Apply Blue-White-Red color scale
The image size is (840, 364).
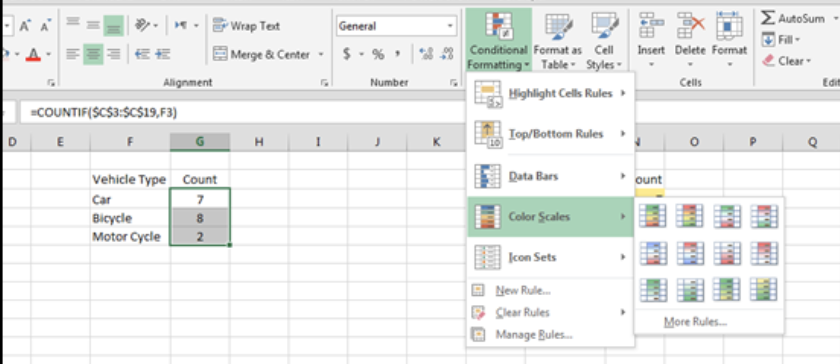pyautogui.click(x=653, y=253)
